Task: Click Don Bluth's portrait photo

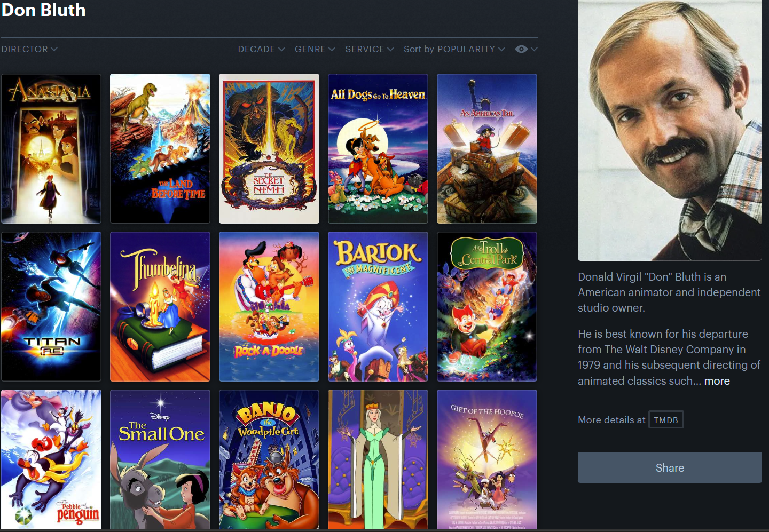Action: 670,130
